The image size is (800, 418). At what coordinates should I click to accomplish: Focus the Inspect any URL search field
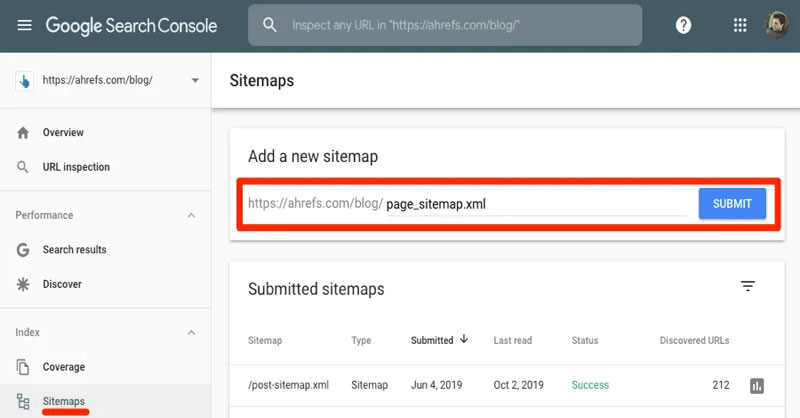445,25
